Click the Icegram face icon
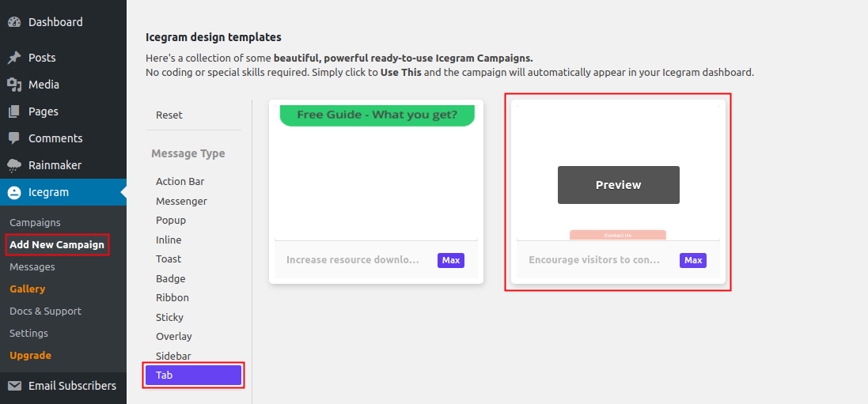The height and width of the screenshot is (404, 868). click(14, 192)
